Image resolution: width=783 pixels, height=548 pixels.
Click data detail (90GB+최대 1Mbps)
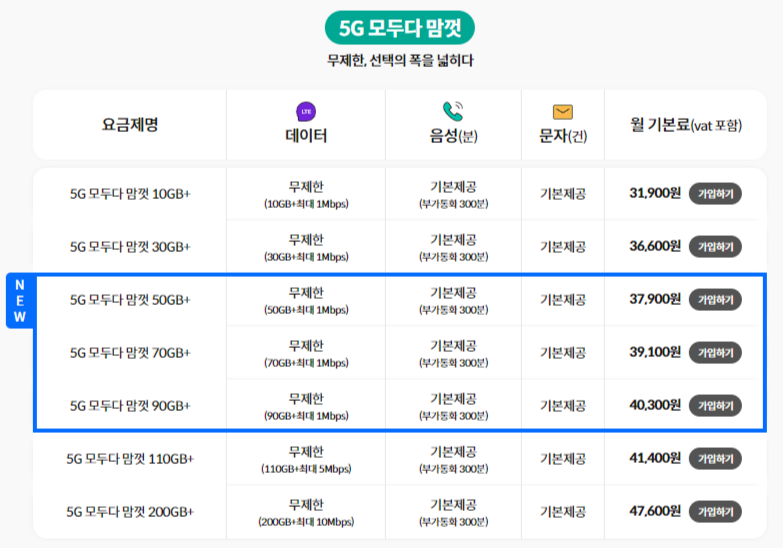[x=306, y=416]
